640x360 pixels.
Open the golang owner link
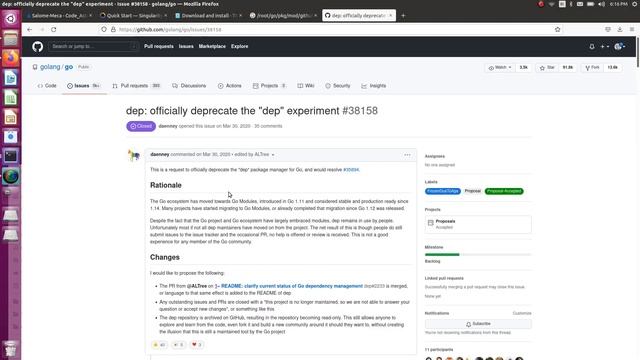pyautogui.click(x=50, y=67)
